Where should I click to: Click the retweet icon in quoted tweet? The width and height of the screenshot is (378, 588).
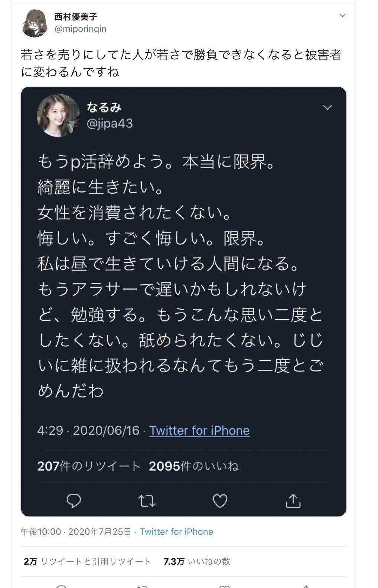147,501
